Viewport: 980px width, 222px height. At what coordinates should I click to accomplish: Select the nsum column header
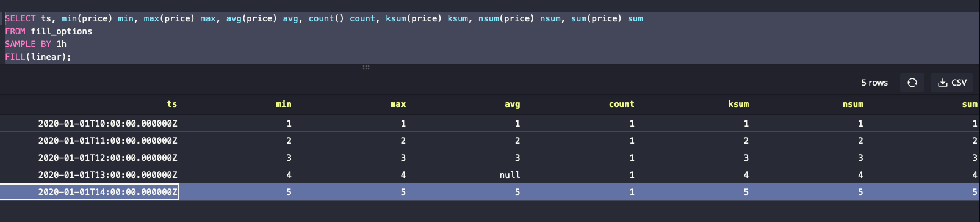point(852,105)
